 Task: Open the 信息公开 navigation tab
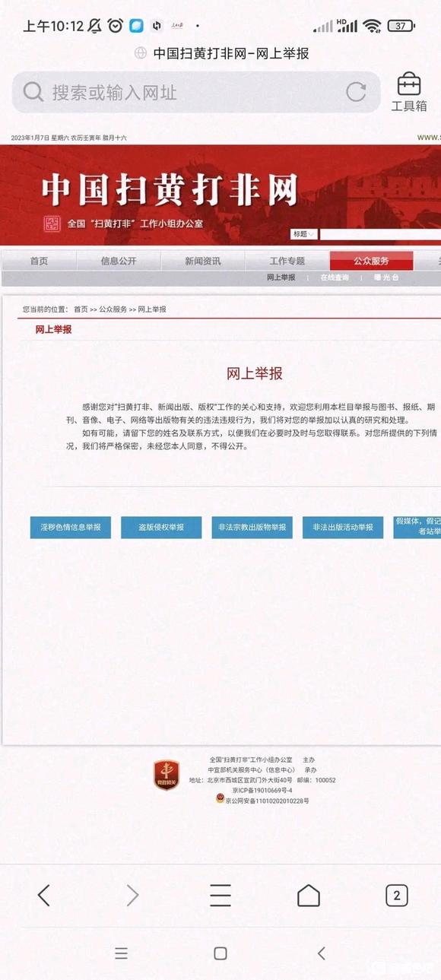119,261
